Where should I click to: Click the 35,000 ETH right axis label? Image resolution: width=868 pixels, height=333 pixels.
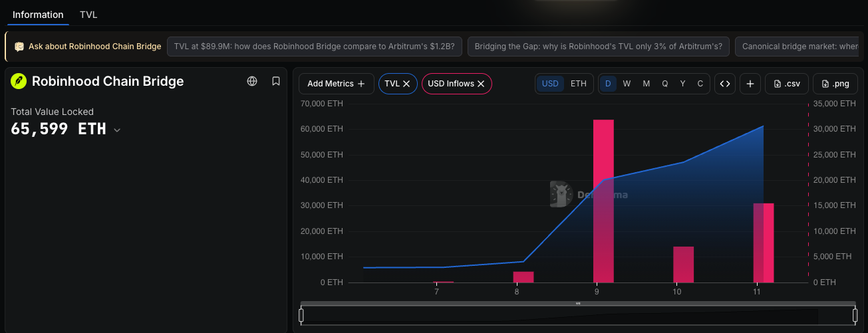(834, 104)
